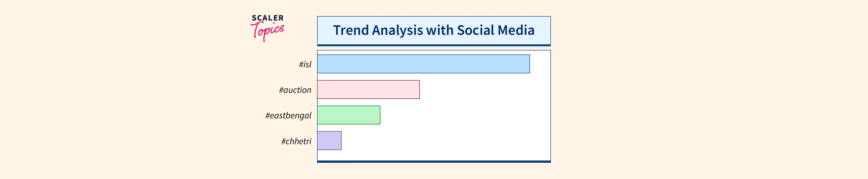Select the #isl hashtag label

pyautogui.click(x=305, y=64)
